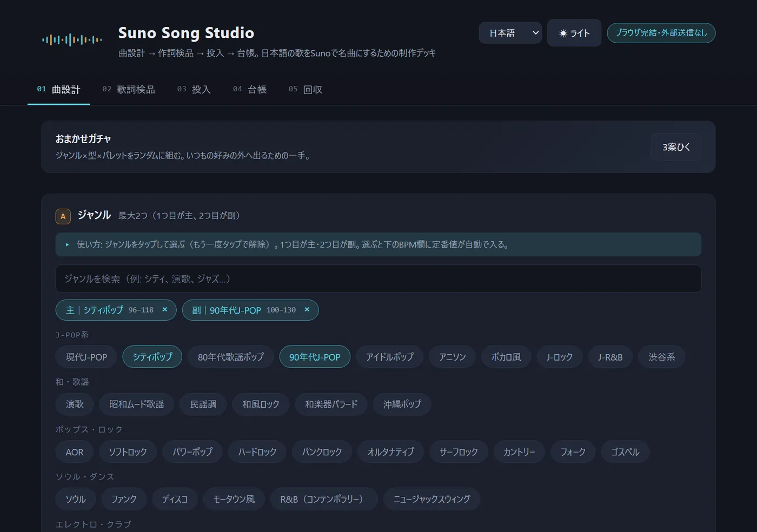Select the ソフトロック genre chip

click(x=128, y=452)
